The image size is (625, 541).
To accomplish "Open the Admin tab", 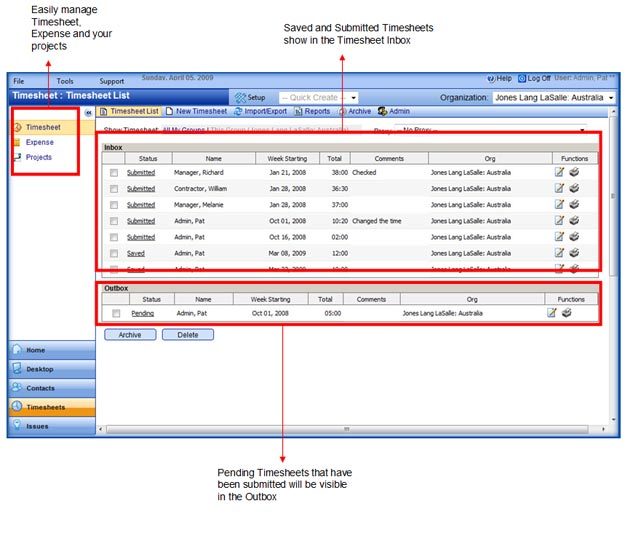I will (x=394, y=111).
